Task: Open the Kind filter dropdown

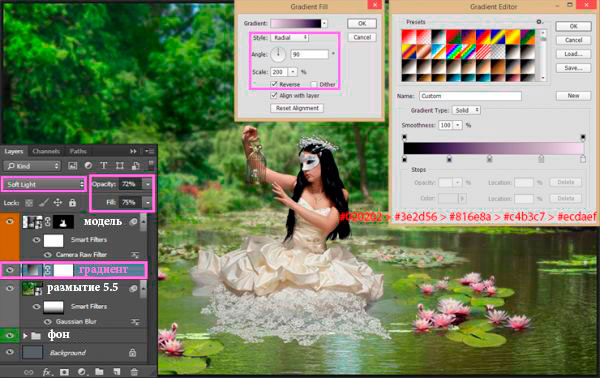Action: [x=33, y=166]
